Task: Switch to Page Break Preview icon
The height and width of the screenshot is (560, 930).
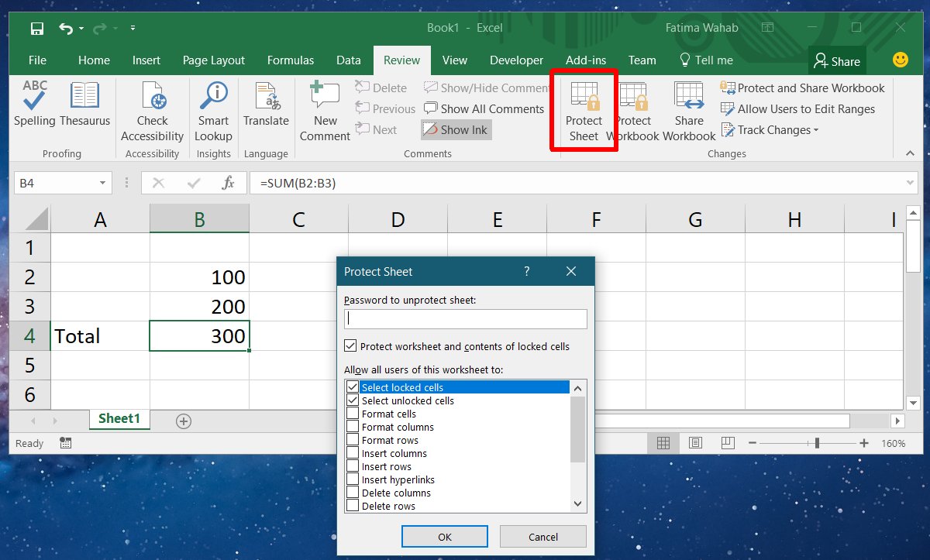Action: [x=727, y=443]
